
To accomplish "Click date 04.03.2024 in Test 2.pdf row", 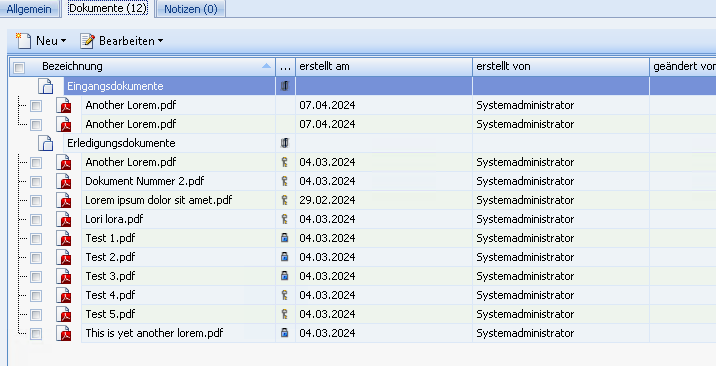I will [327, 257].
